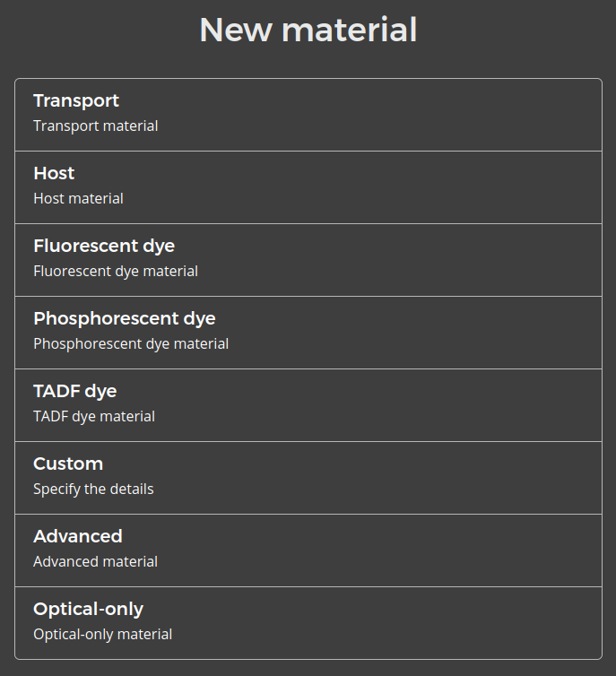Create a material with optical properties only

coord(308,623)
